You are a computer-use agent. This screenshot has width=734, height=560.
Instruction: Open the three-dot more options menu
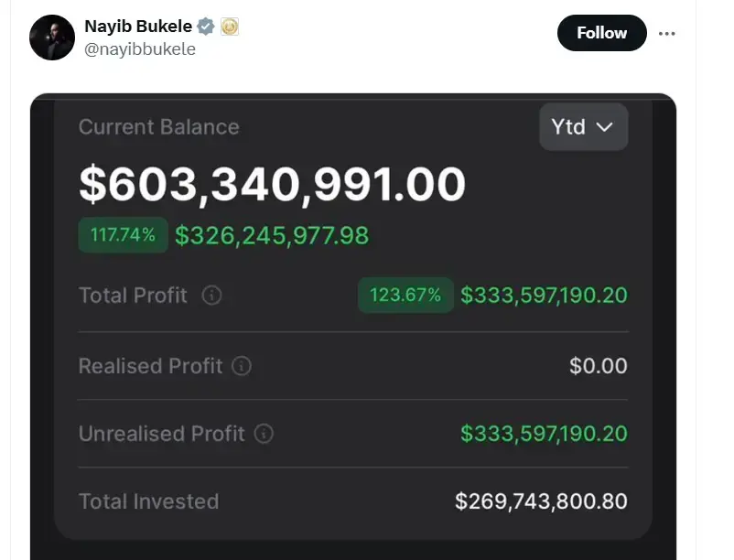click(667, 34)
